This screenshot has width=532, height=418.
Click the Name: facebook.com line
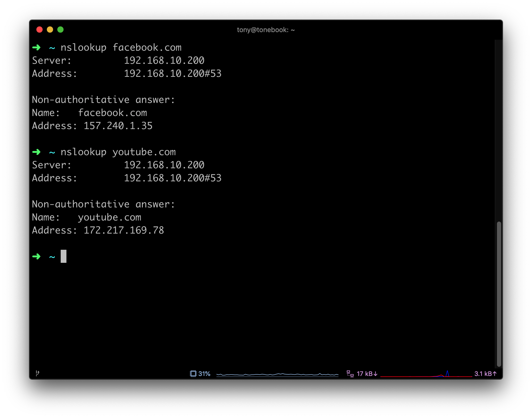coord(89,113)
